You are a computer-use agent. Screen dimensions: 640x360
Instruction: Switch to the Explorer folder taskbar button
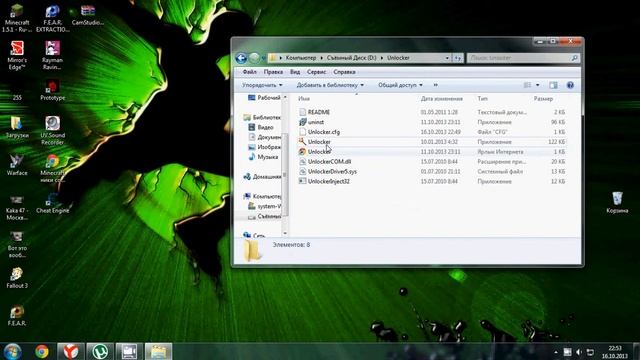point(158,351)
